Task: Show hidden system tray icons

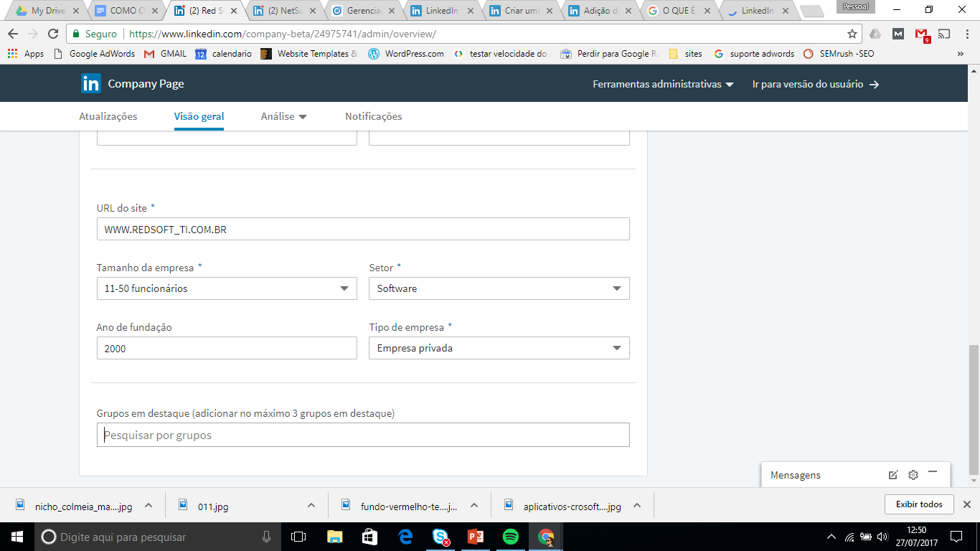Action: (x=831, y=537)
